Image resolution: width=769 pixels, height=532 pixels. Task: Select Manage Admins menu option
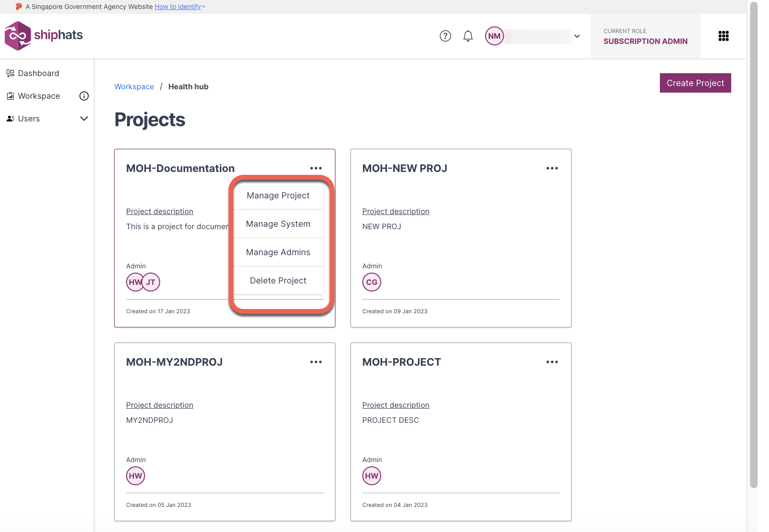(278, 252)
